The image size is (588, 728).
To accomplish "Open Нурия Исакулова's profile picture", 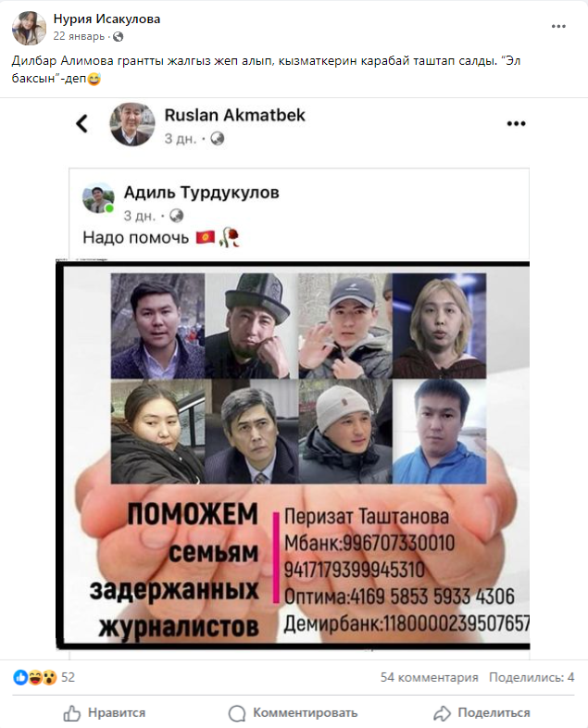I will pyautogui.click(x=29, y=28).
